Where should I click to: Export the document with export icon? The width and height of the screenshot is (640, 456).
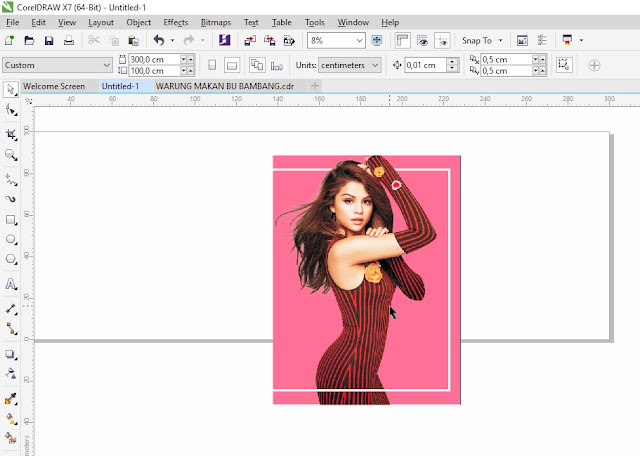click(x=269, y=40)
